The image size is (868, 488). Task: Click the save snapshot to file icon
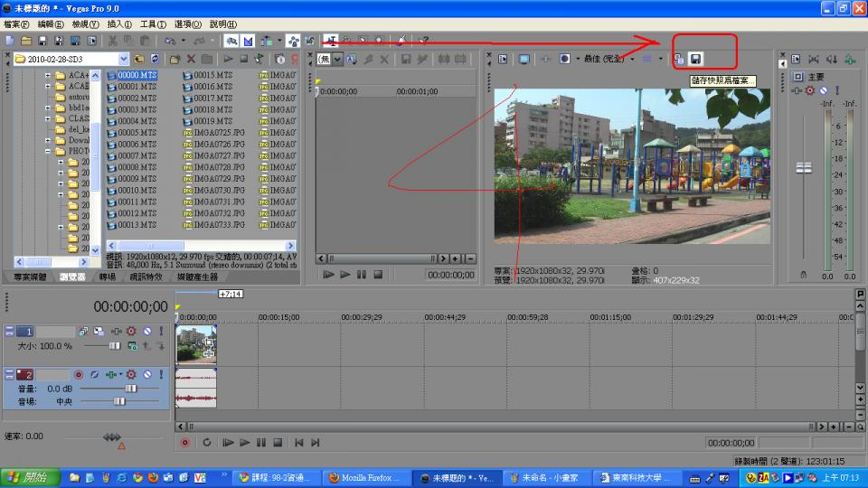coord(696,59)
